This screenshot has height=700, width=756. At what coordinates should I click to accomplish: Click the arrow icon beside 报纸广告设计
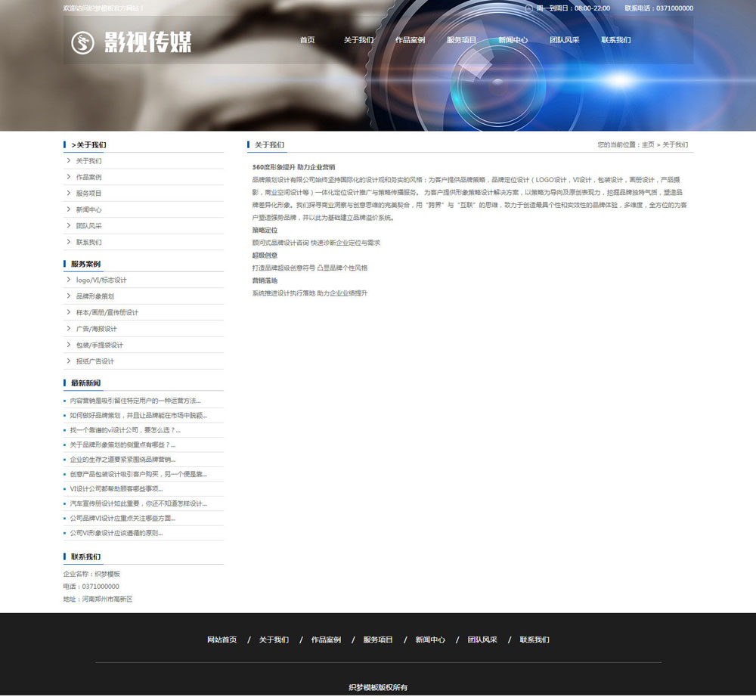[68, 361]
